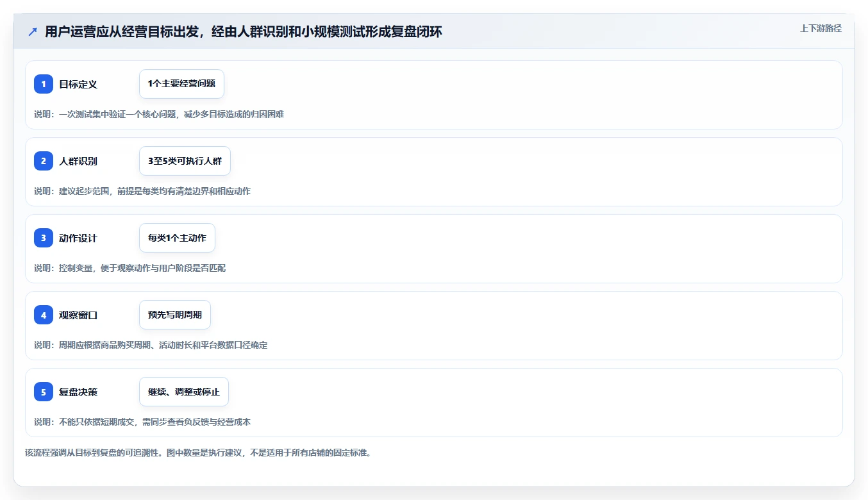Click the 动作设计 step title
This screenshot has height=500, width=868.
[x=78, y=238]
